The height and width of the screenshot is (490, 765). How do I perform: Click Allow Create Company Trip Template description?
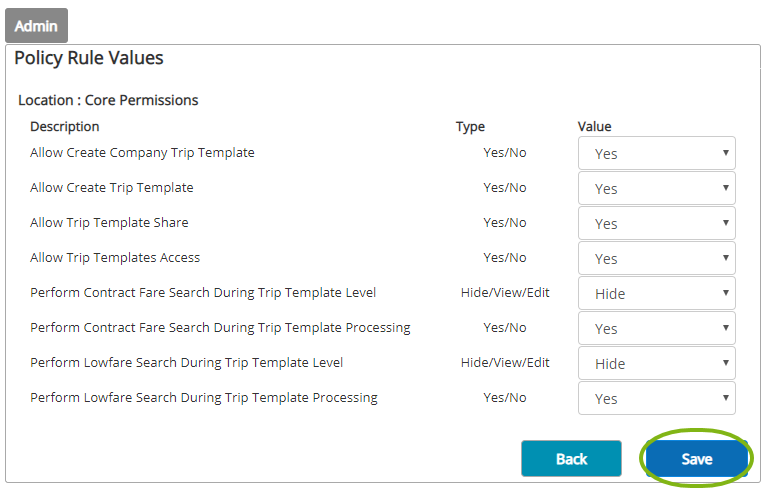tap(142, 153)
